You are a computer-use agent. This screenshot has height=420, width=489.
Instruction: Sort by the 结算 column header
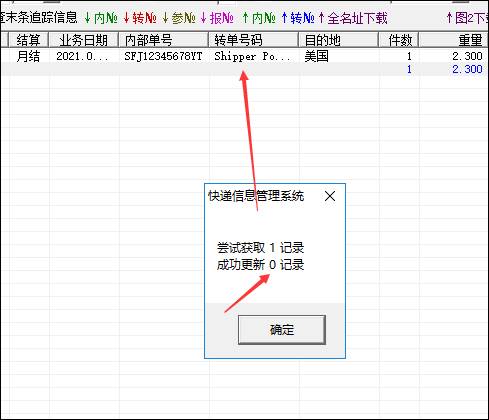point(28,40)
